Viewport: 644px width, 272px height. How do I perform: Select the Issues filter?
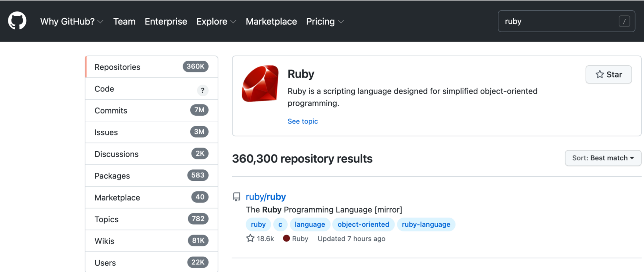coord(152,132)
